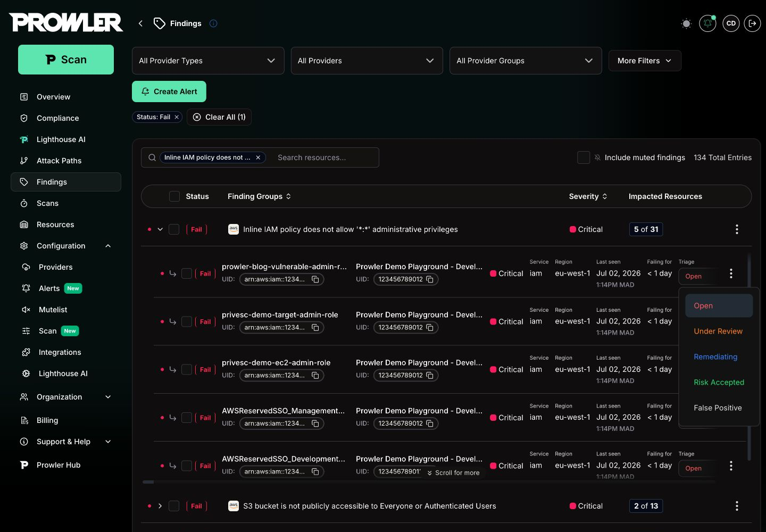Viewport: 766px width, 532px height.
Task: Copy account UID in privesc-demo-target-admin-role row
Action: coord(430,327)
